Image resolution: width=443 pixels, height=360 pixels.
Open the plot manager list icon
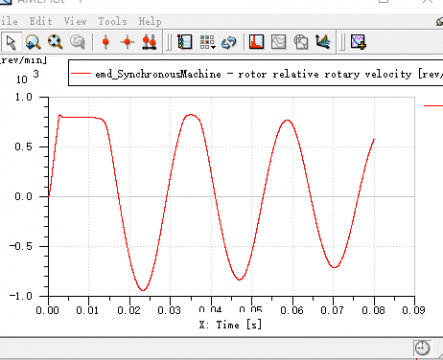coord(185,42)
